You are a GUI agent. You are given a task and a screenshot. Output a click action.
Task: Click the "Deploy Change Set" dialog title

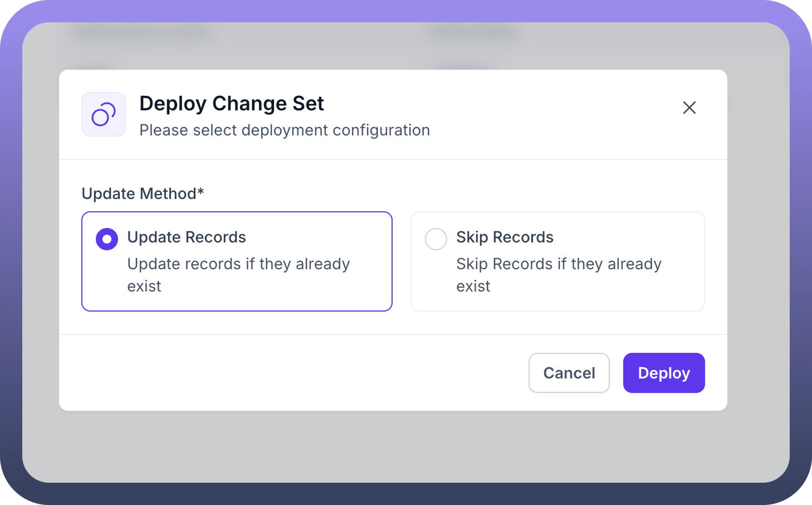pyautogui.click(x=231, y=104)
